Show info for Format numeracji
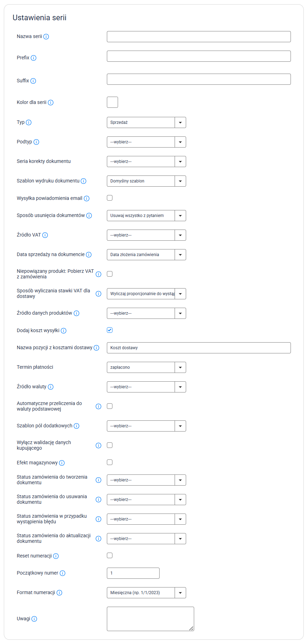This screenshot has height=644, width=308. tap(59, 593)
